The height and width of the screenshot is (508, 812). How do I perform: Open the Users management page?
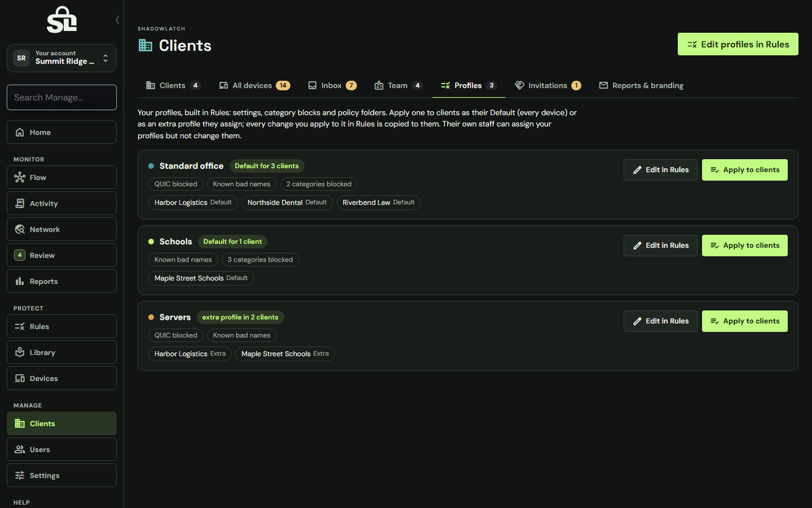[x=61, y=449]
